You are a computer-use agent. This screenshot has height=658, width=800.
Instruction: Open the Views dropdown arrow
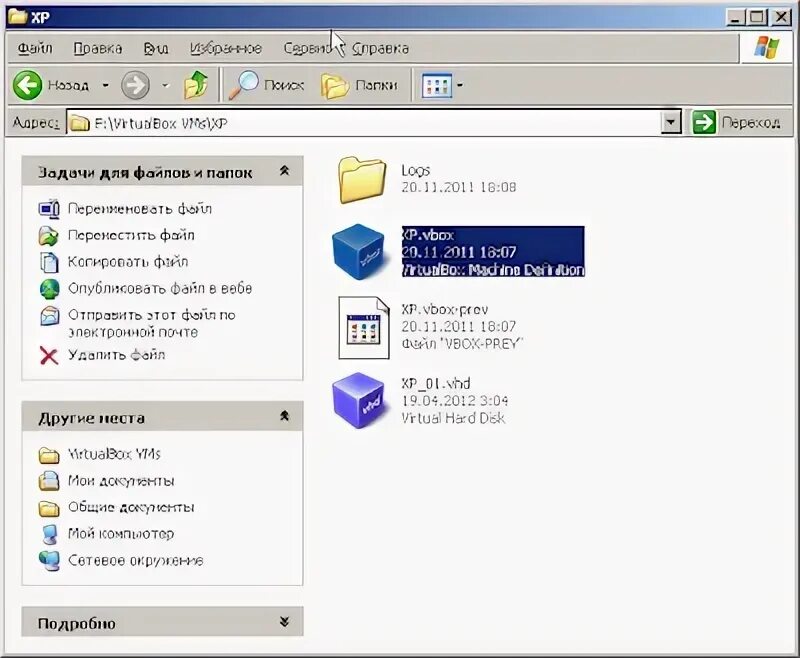460,85
